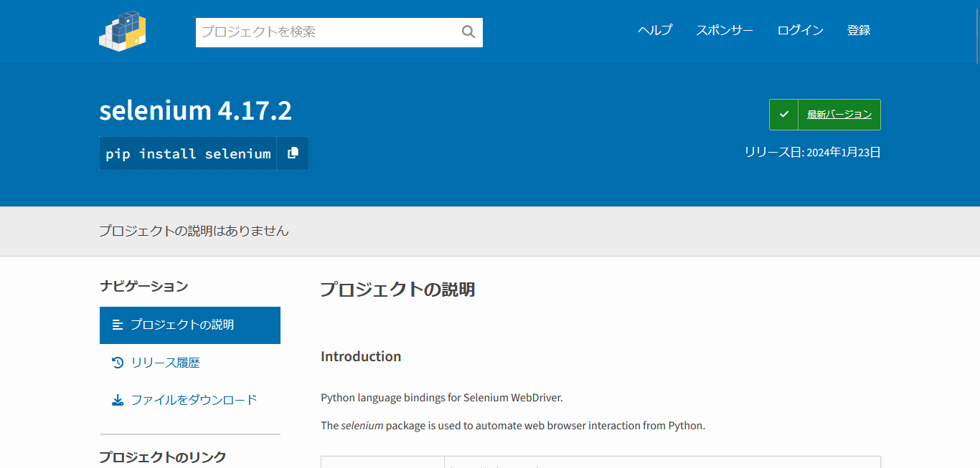The image size is (980, 468).
Task: Copy the pip install selenium command
Action: pos(293,153)
